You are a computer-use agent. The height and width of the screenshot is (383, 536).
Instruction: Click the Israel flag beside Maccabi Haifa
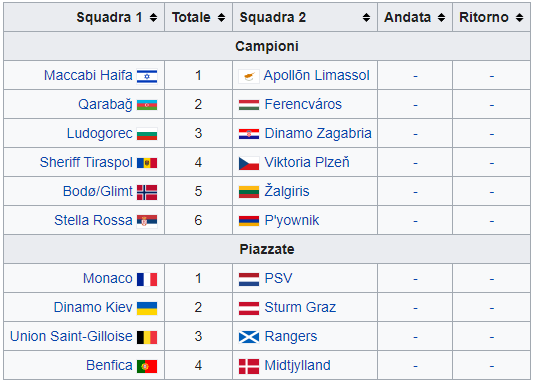point(147,76)
